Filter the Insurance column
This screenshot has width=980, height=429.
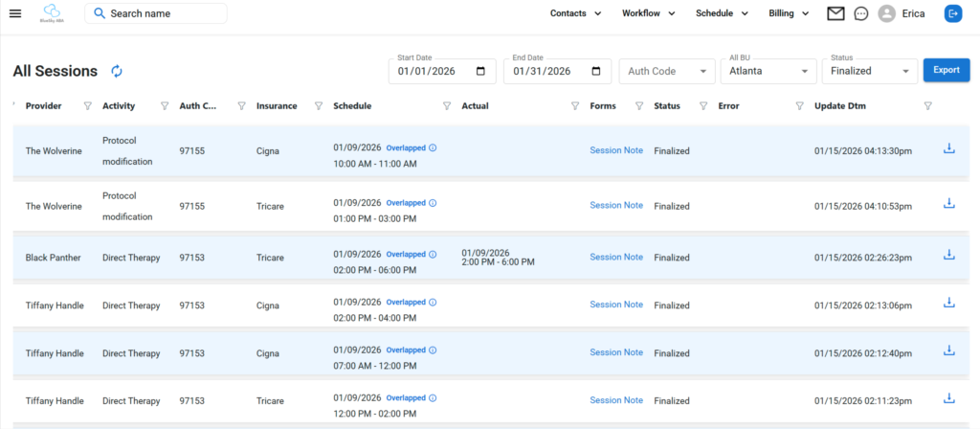(x=318, y=106)
